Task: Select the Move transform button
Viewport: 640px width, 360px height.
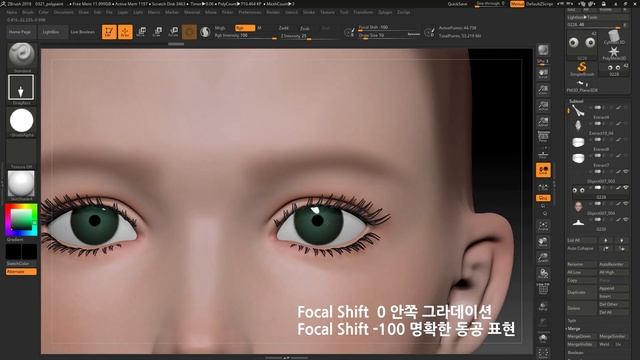Action: (141, 32)
